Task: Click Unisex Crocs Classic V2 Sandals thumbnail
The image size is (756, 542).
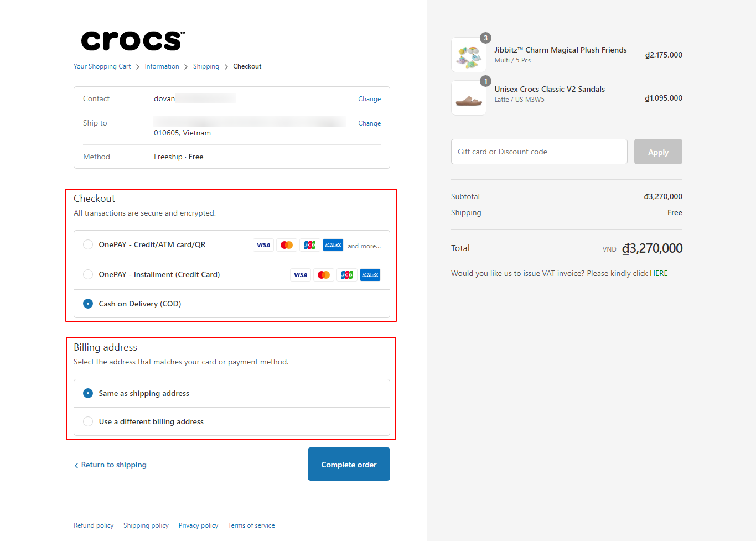Action: 469,98
